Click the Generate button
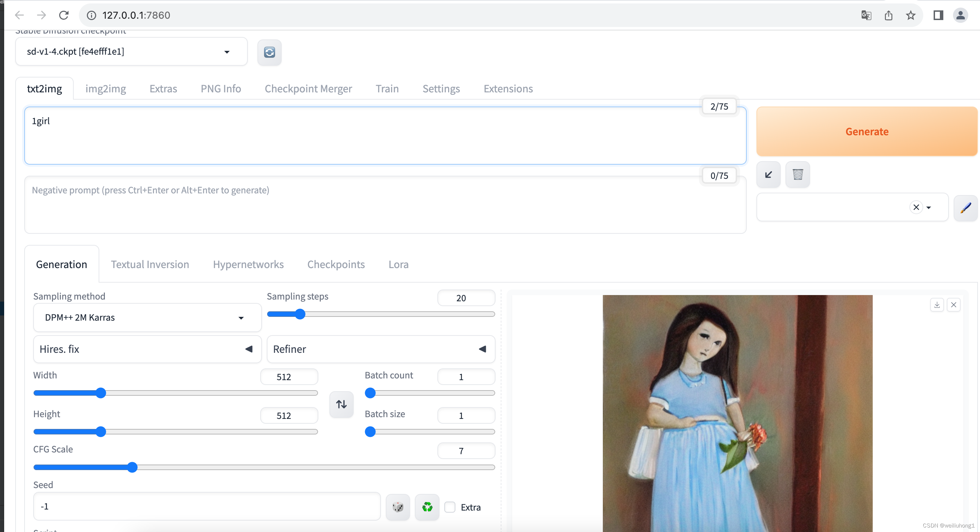Screen dimensions: 980x532 click(866, 131)
